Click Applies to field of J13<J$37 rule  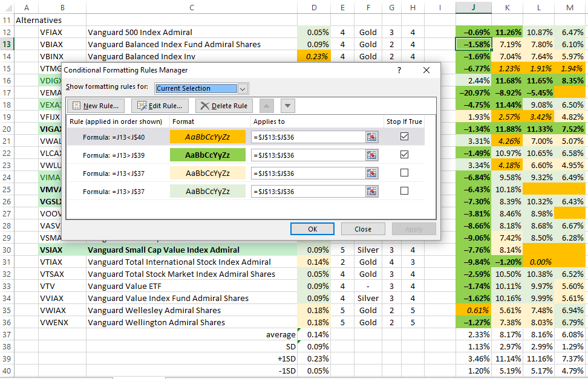(309, 173)
